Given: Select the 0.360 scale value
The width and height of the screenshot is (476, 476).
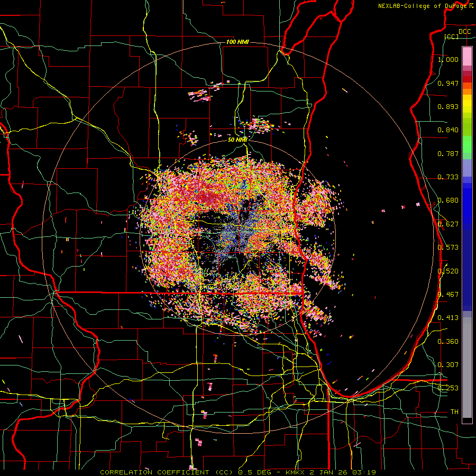Looking at the screenshot, I should [448, 342].
